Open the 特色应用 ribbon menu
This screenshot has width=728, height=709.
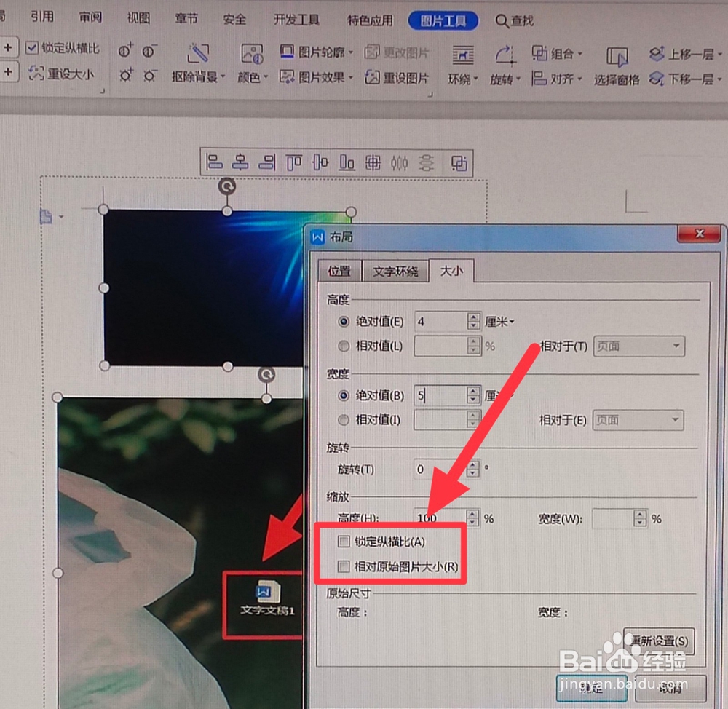[370, 20]
